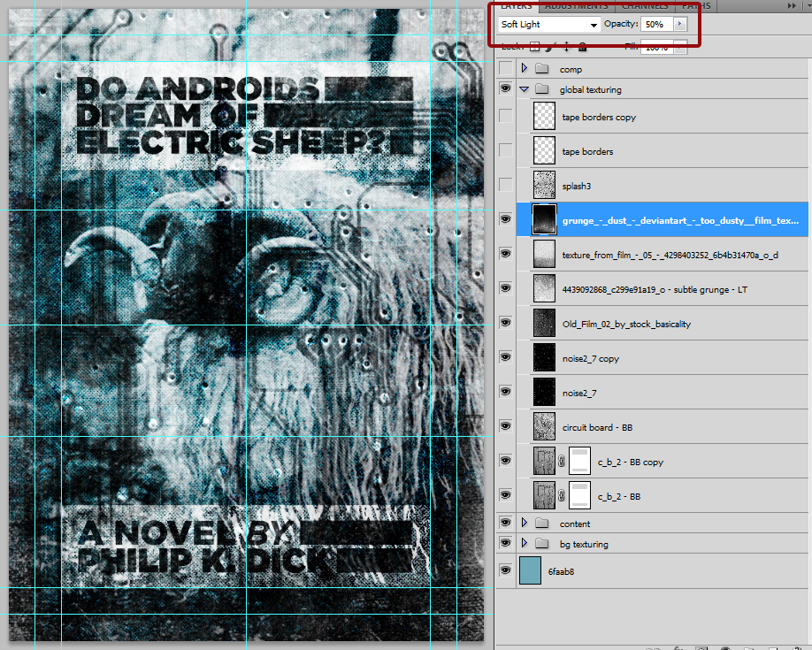
Task: Switch to the Adjustments tab
Action: click(x=577, y=6)
